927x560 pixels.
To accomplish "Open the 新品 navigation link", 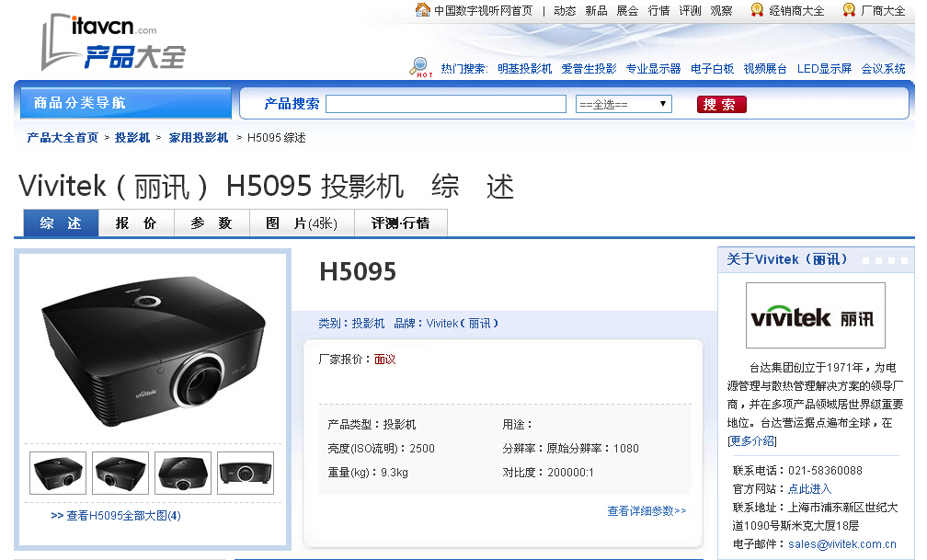I will tap(596, 11).
